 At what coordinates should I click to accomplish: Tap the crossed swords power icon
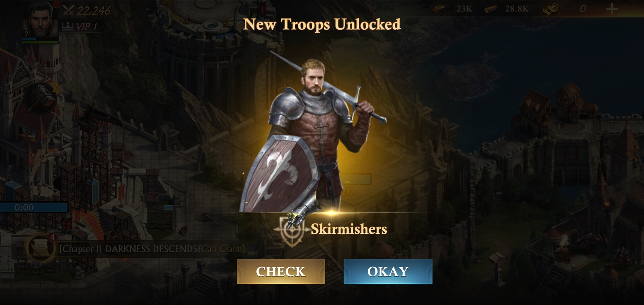(68, 10)
